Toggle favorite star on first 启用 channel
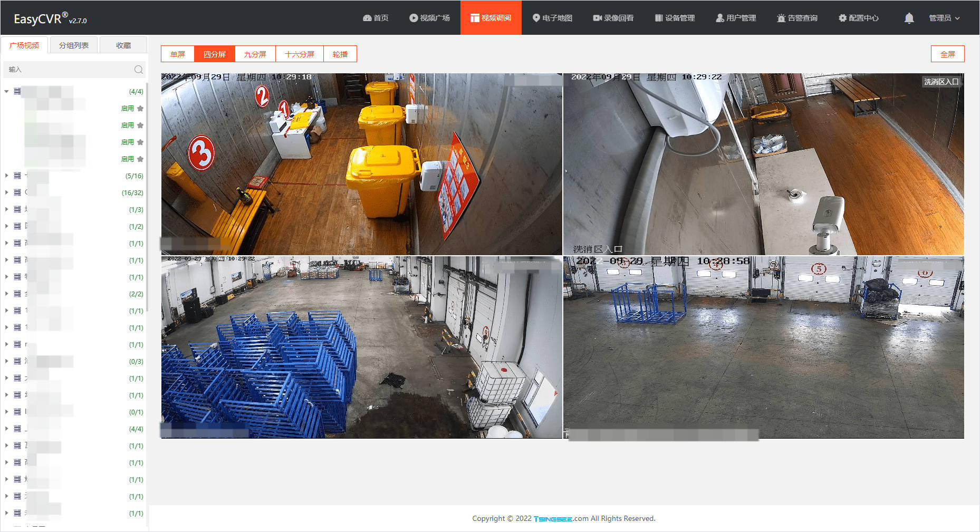 140,108
